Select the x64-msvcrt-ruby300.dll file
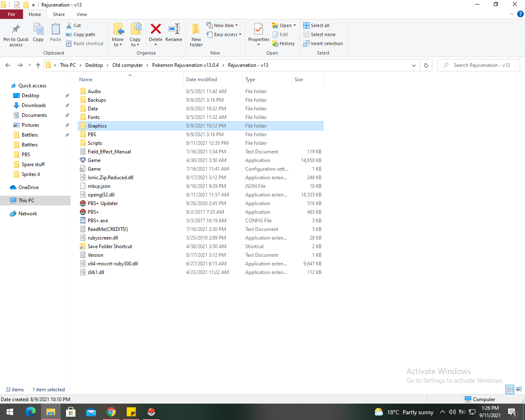Viewport: 525px width, 420px height. [x=112, y=264]
